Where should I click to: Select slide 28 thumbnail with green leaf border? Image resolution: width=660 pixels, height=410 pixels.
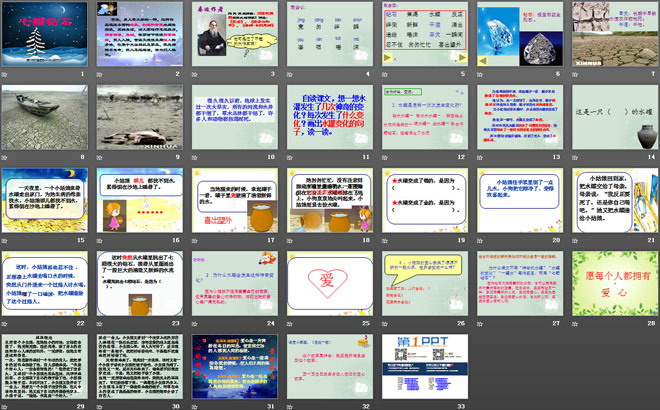click(x=615, y=283)
